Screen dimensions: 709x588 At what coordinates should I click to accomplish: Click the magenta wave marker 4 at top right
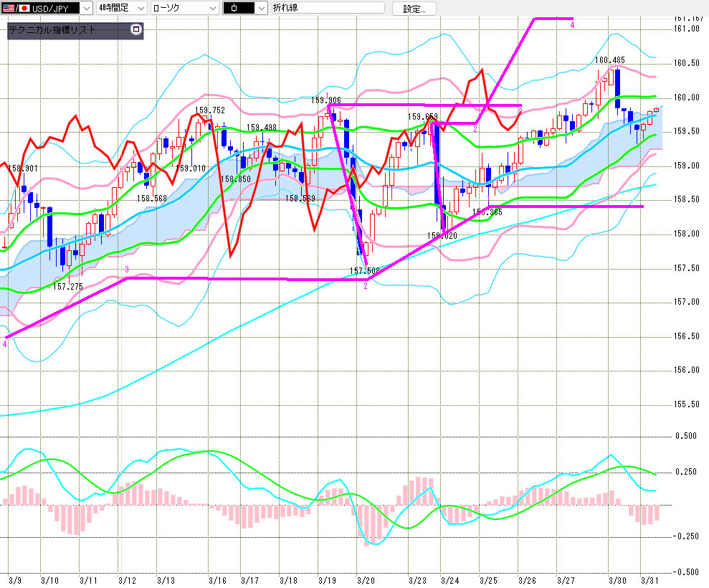(572, 25)
